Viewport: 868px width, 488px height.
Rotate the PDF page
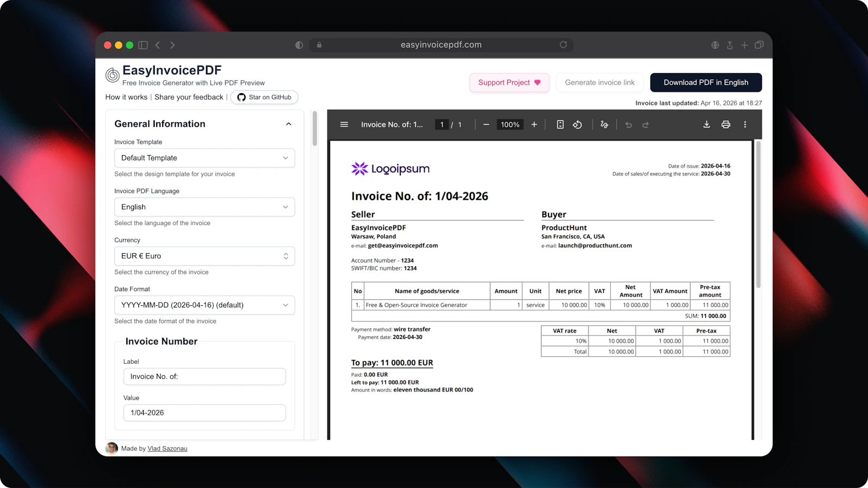[577, 124]
